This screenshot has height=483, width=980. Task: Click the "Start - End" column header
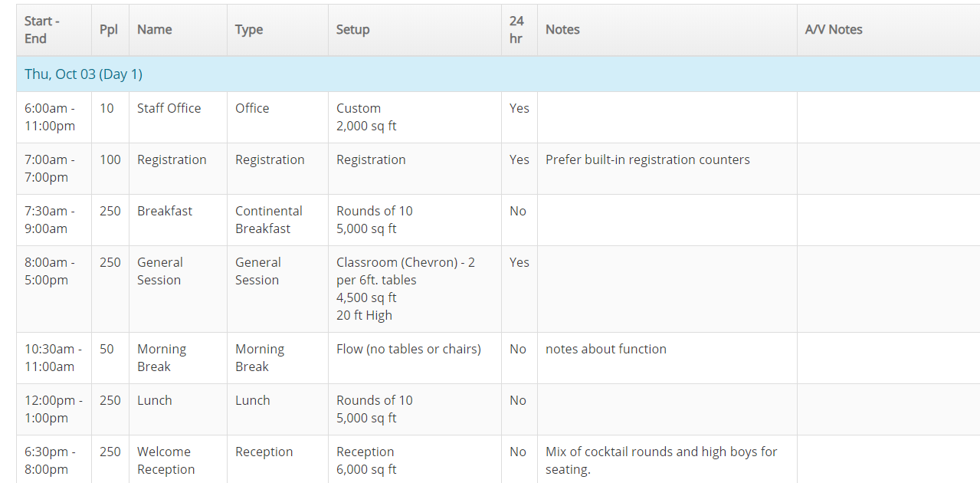tap(42, 30)
